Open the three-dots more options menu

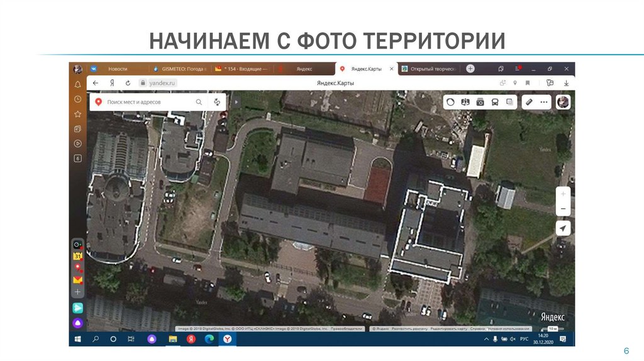click(543, 101)
